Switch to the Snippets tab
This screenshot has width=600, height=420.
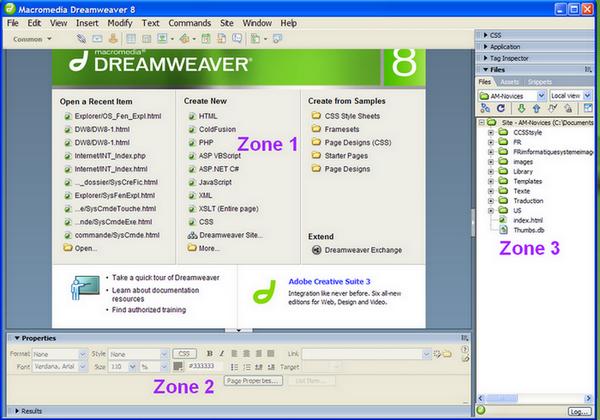(540, 82)
